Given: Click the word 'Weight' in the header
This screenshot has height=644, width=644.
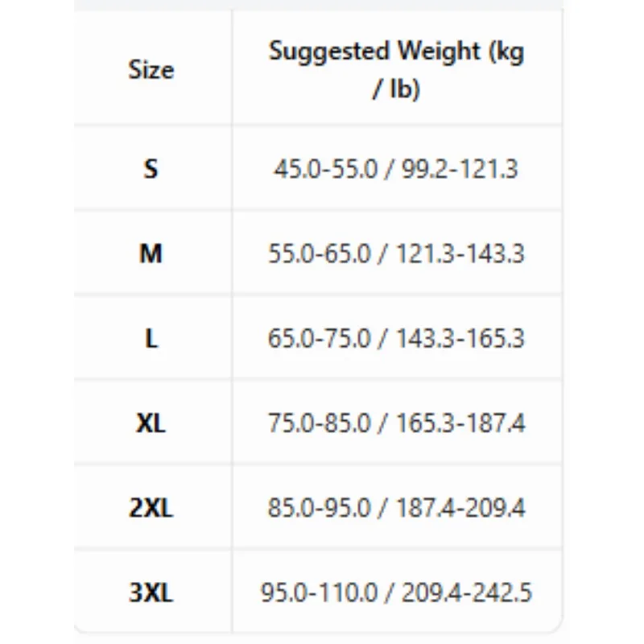Looking at the screenshot, I should click(439, 52).
